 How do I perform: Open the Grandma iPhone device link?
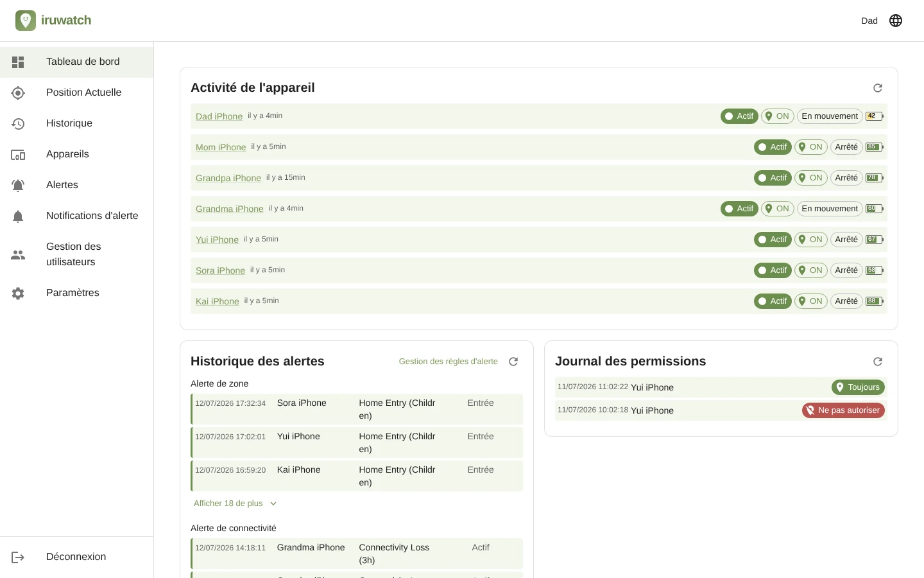(230, 209)
